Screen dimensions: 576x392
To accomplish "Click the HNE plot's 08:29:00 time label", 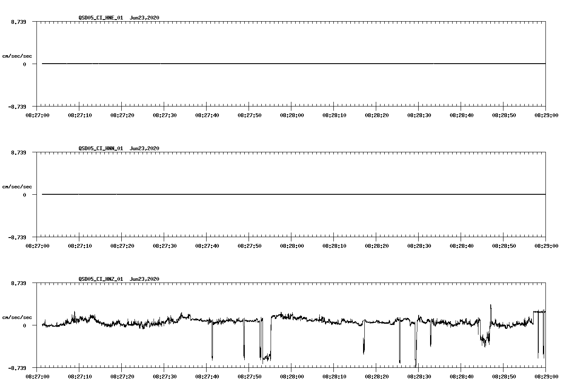I will click(x=546, y=115).
